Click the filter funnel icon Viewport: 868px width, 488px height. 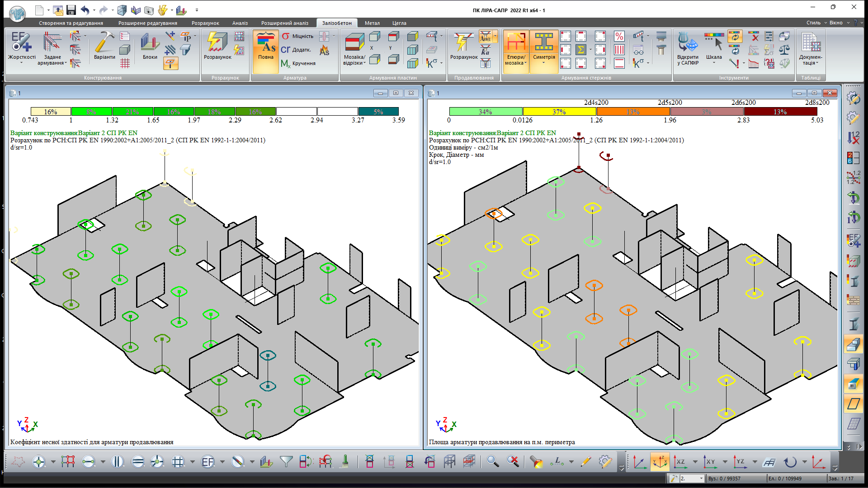[286, 461]
